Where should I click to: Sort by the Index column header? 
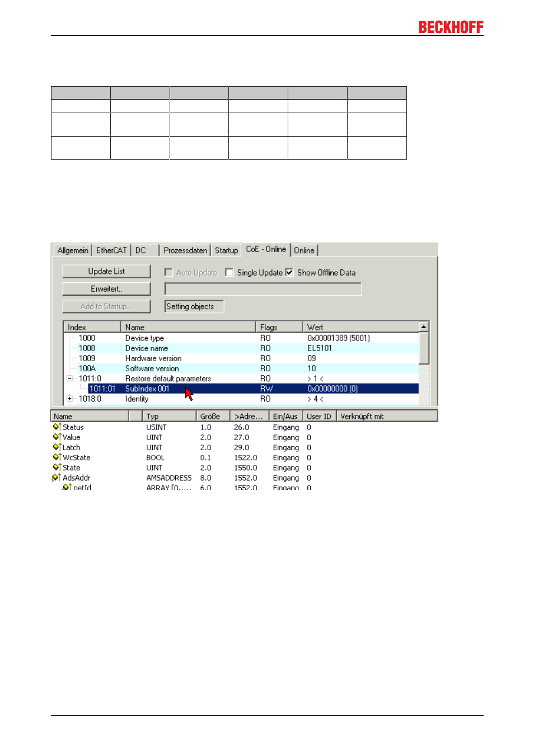click(92, 327)
